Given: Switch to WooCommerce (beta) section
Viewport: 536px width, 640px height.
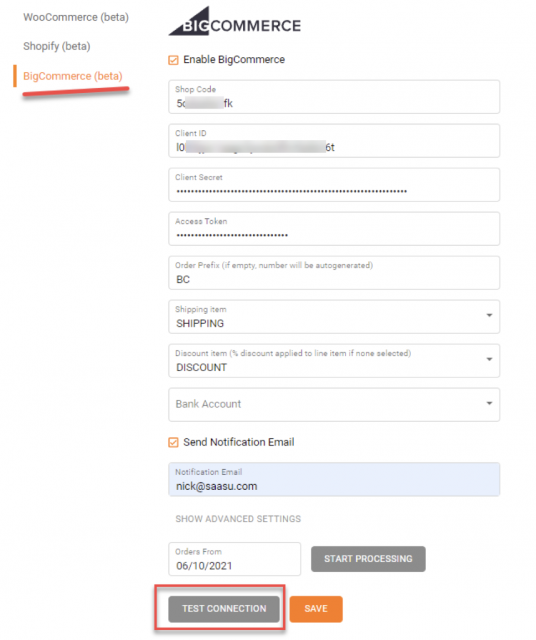Looking at the screenshot, I should coord(76,17).
